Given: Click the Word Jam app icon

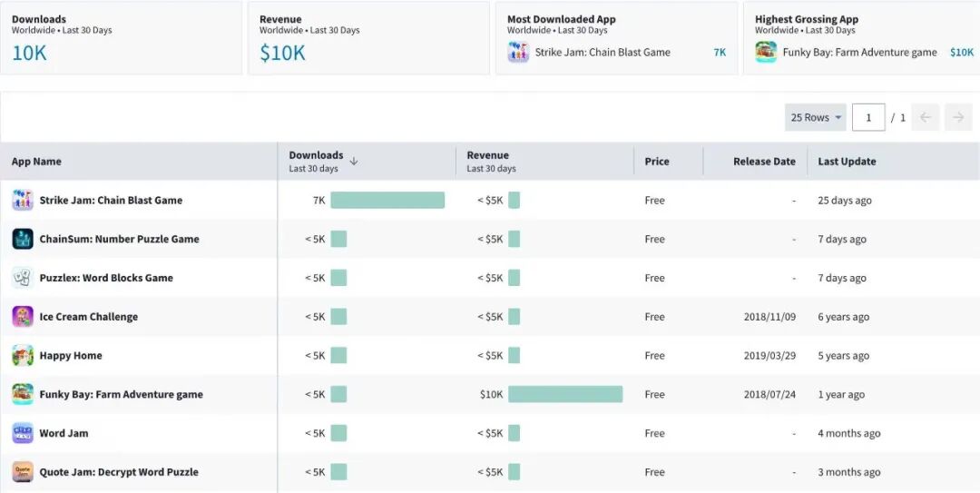Looking at the screenshot, I should 23,433.
